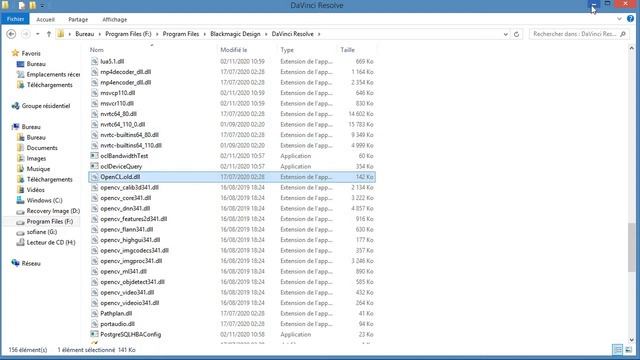The height and width of the screenshot is (360, 640).
Task: Switch to the Accueil tab
Action: 45,20
